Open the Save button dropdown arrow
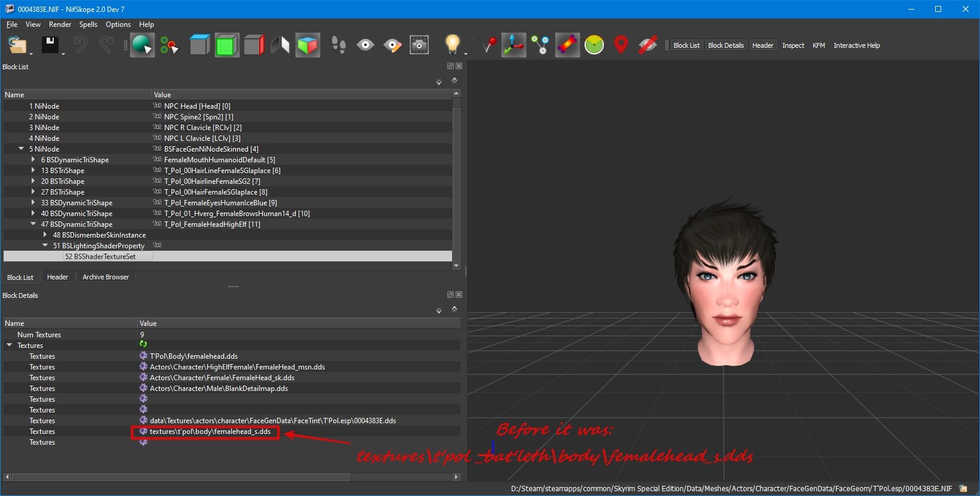Viewport: 980px width, 496px height. [63, 54]
